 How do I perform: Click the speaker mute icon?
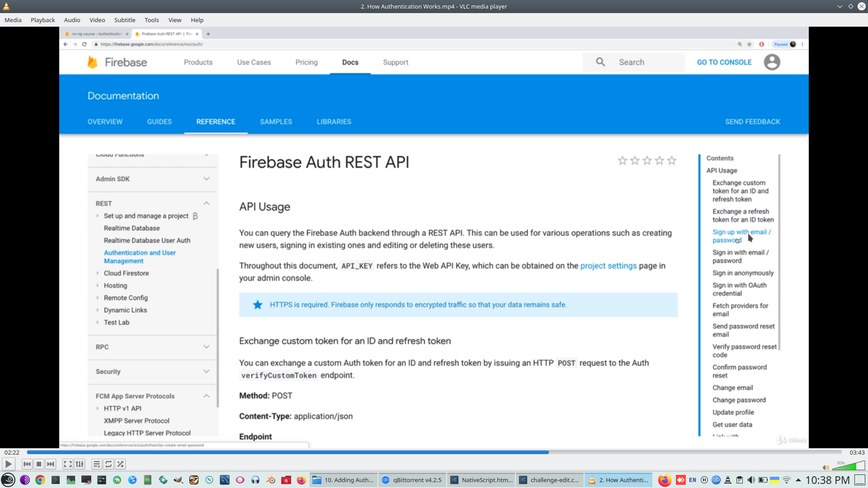coord(826,468)
